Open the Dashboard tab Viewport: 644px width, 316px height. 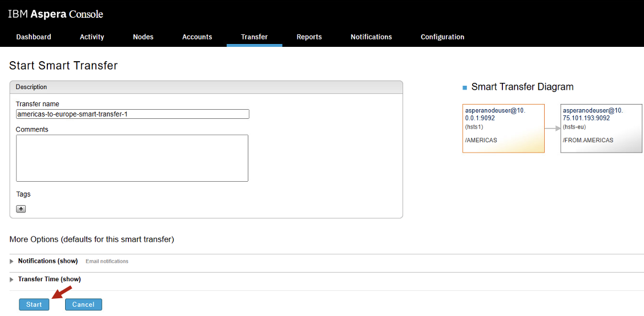(x=34, y=37)
